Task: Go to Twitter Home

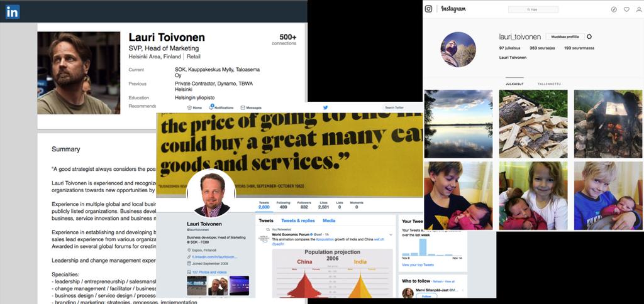Action: 195,107
